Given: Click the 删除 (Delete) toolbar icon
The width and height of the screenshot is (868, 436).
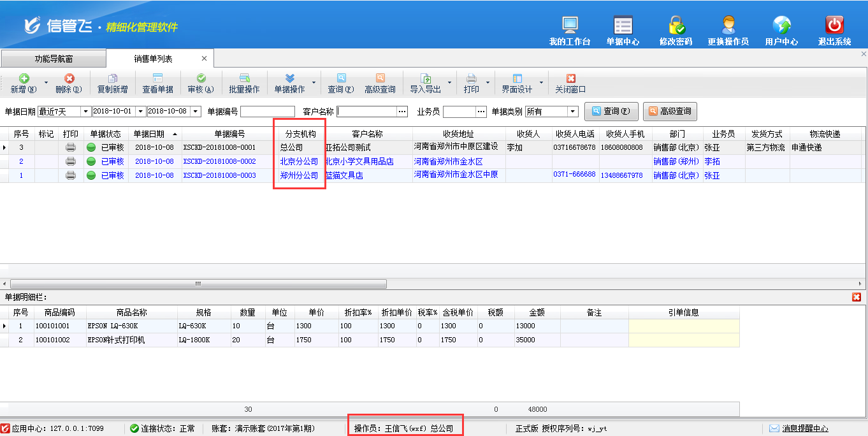Looking at the screenshot, I should point(69,79).
